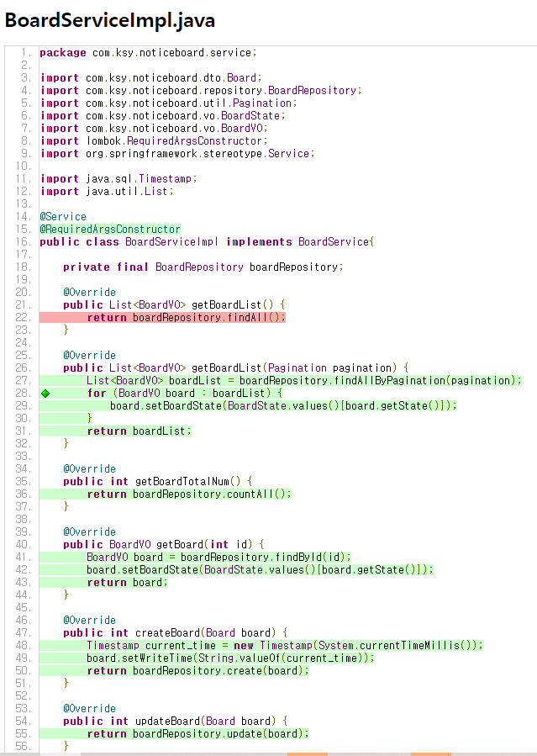Viewport: 537px width, 756px height.
Task: Click the return boardRepository.create(board) line
Action: pos(197,670)
